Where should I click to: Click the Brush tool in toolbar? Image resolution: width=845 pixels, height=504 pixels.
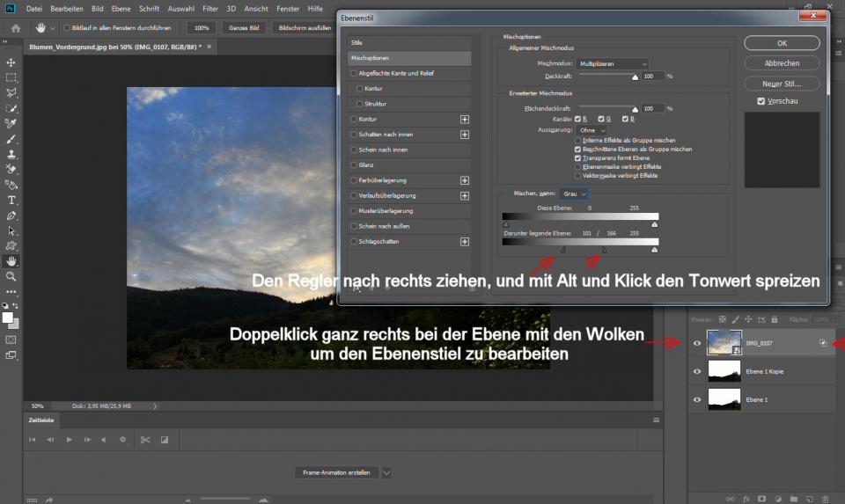[x=11, y=139]
